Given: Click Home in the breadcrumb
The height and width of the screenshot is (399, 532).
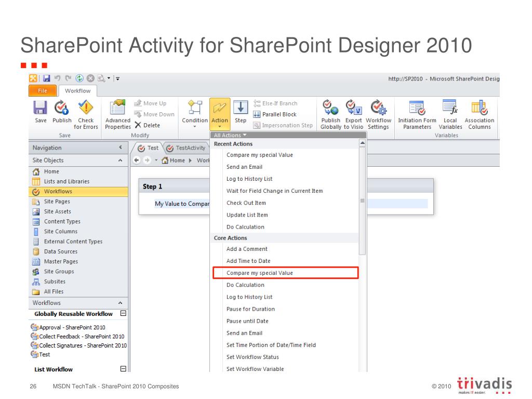Looking at the screenshot, I should point(174,160).
